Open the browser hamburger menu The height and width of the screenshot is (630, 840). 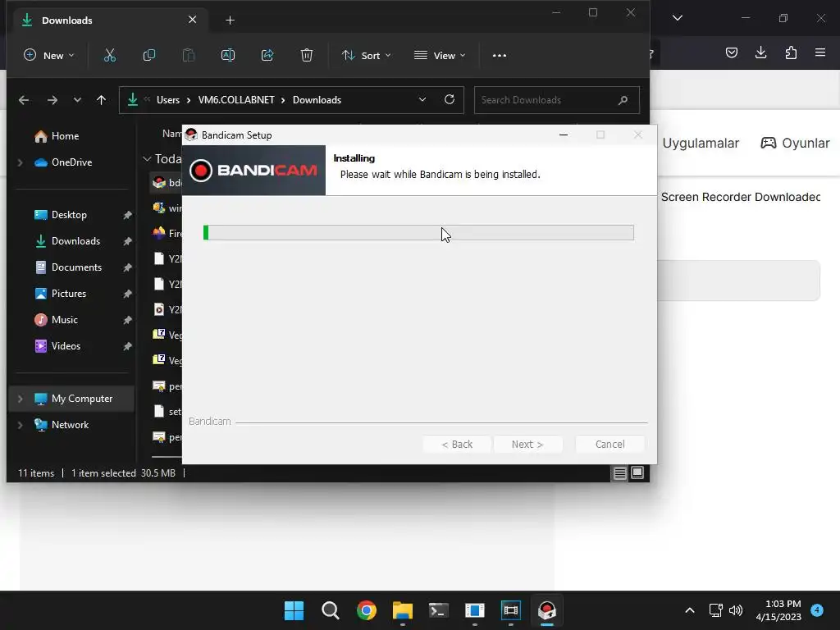click(819, 52)
